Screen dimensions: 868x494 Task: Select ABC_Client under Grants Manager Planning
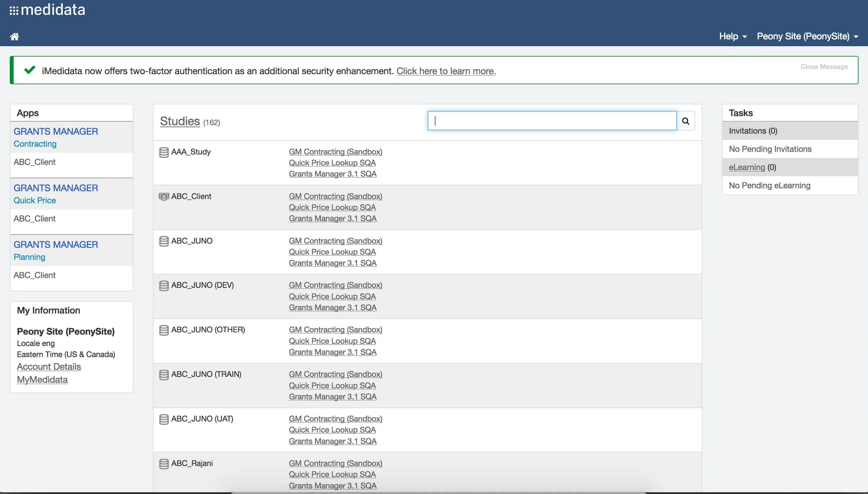coord(34,275)
